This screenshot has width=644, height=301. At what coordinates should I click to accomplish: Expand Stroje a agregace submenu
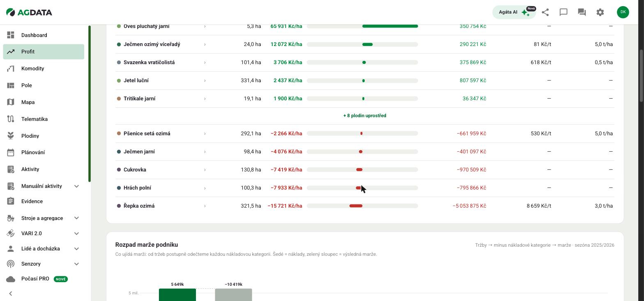click(76, 218)
